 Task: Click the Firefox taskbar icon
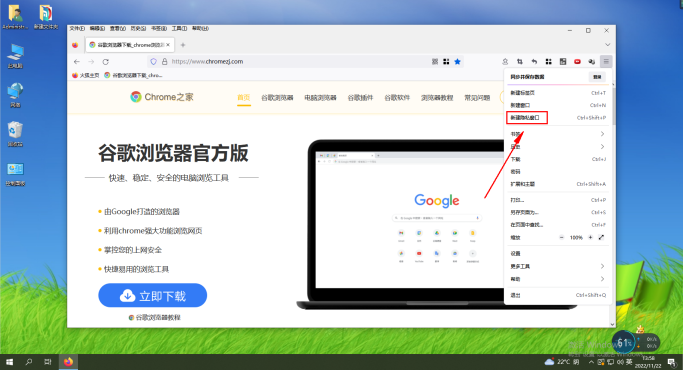click(68, 362)
